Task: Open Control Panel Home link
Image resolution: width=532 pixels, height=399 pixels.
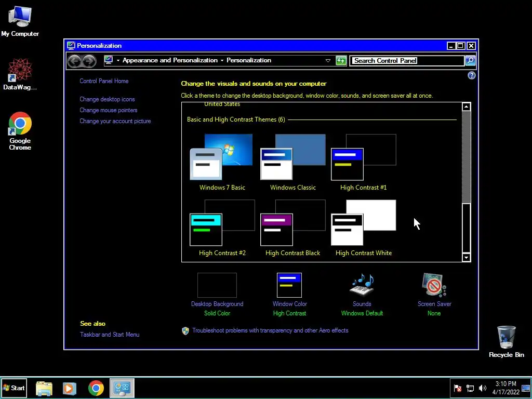Action: point(104,81)
